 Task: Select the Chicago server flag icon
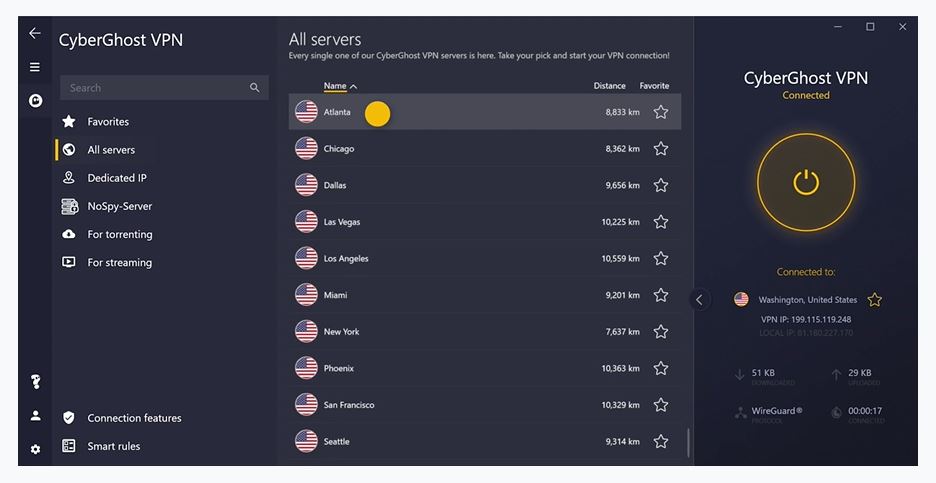coord(306,149)
